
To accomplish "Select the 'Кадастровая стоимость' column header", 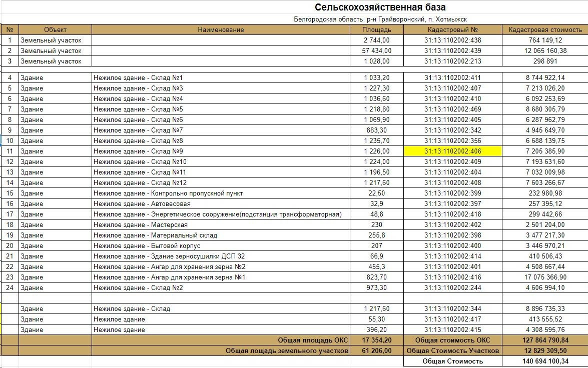I will (x=545, y=29).
